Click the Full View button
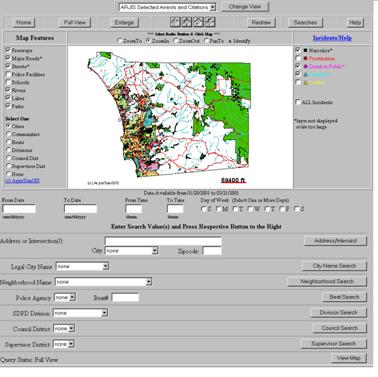Screen dimensions: 378x377 [75, 22]
